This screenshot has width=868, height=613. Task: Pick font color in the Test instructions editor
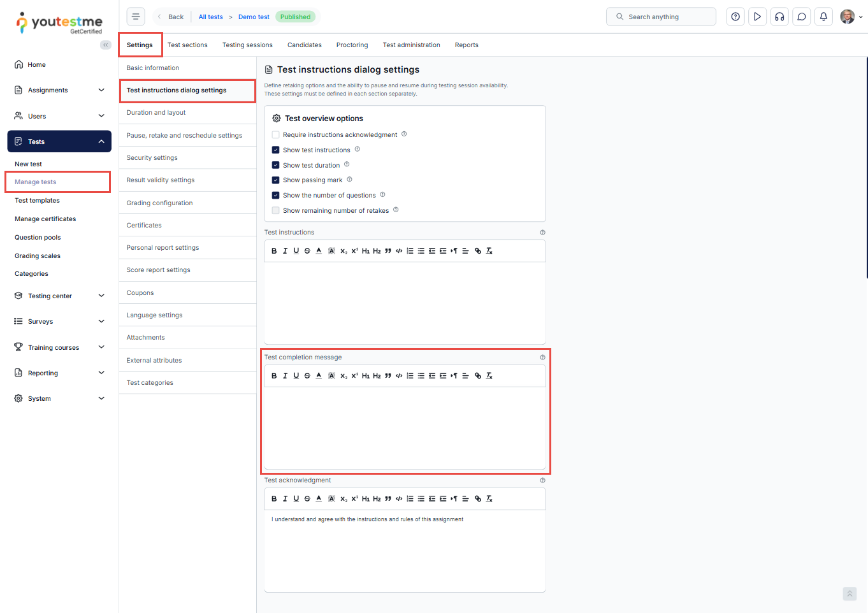[319, 251]
